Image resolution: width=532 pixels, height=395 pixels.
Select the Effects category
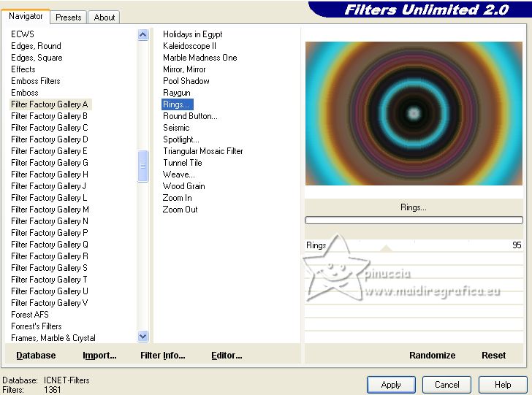[23, 69]
